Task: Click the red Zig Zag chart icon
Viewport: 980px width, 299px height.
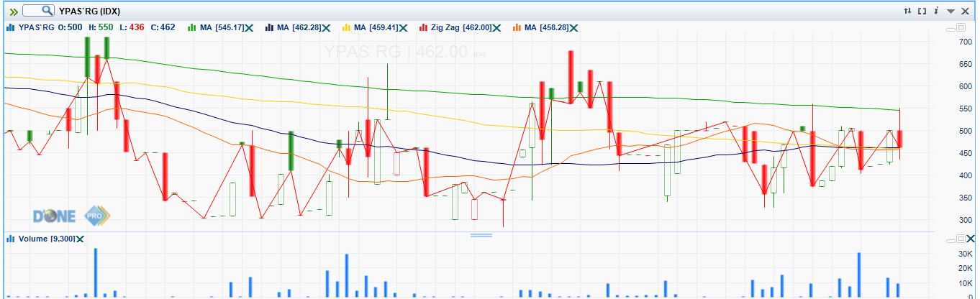Action: tap(422, 27)
